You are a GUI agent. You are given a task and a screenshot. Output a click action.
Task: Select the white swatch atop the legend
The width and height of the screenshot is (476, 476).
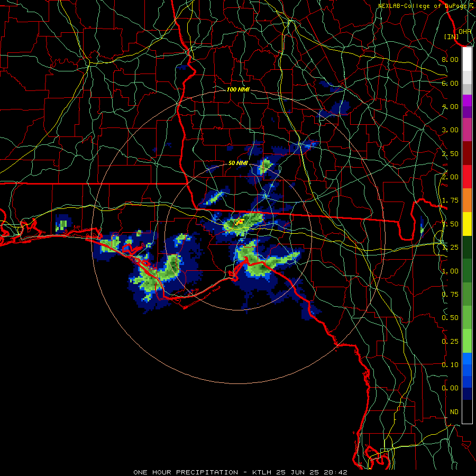(x=467, y=59)
